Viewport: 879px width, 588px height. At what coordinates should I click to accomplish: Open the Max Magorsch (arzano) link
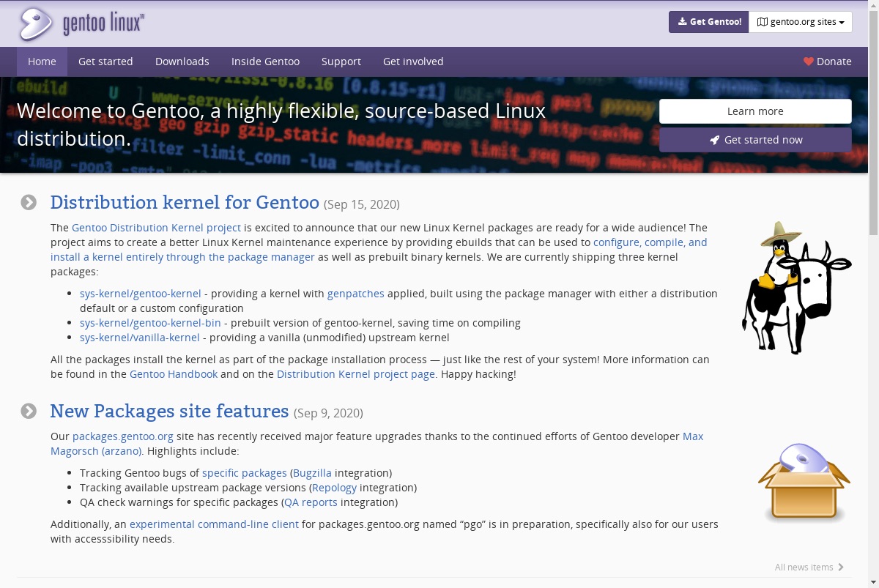point(377,444)
